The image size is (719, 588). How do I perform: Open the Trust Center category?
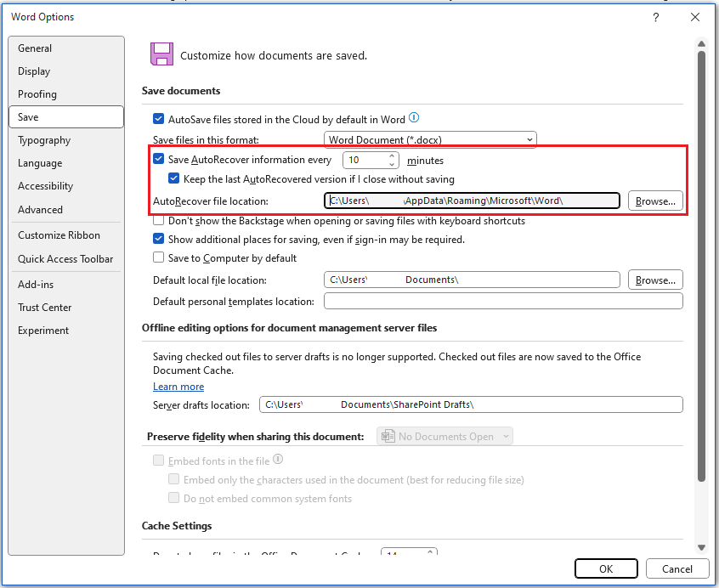pyautogui.click(x=66, y=307)
